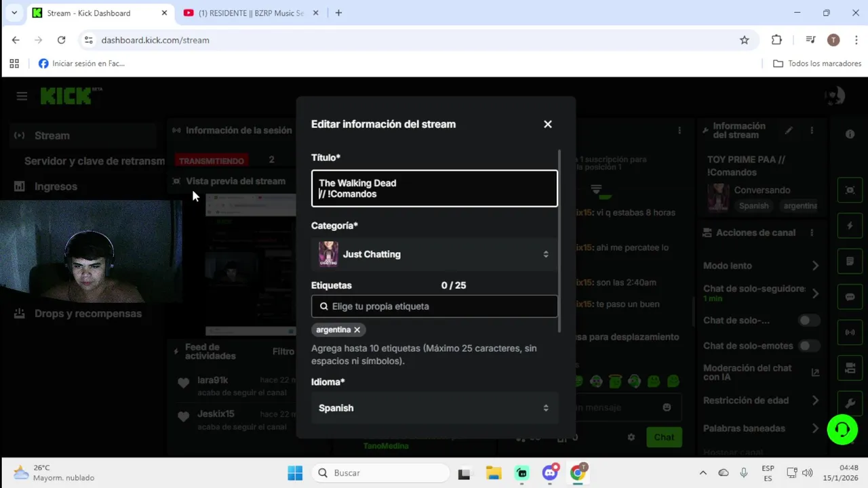The height and width of the screenshot is (488, 868).
Task: Click the Spanish tag in stream info panel
Action: (x=754, y=205)
